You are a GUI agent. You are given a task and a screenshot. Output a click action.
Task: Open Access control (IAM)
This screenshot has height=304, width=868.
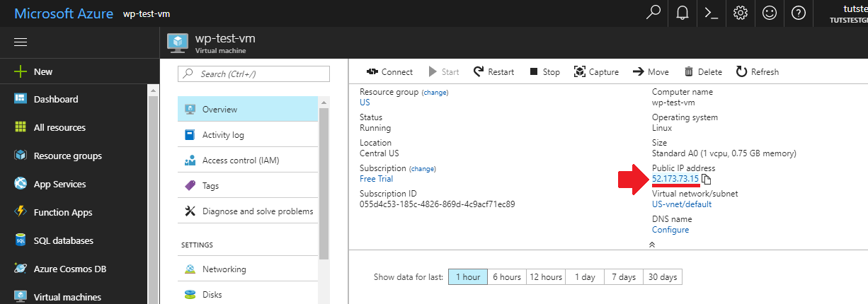click(x=248, y=160)
